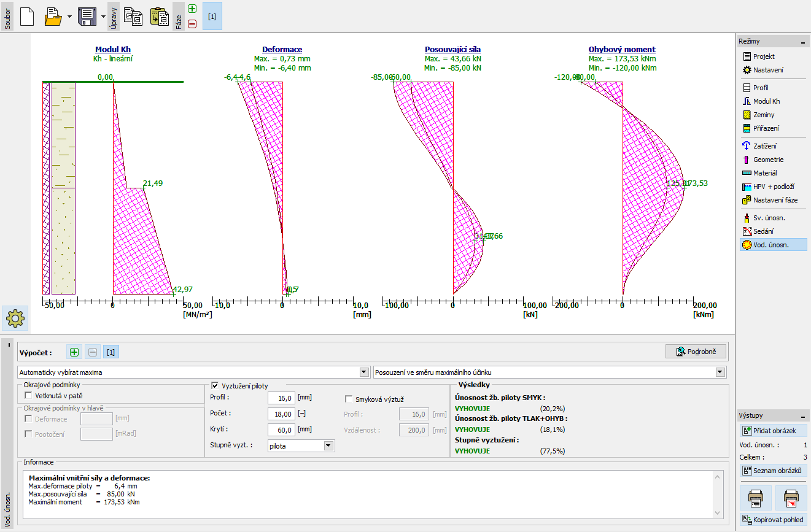Open Stupně vyzt. 'pilota' dropdown
Image resolution: width=811 pixels, height=532 pixels.
301,446
